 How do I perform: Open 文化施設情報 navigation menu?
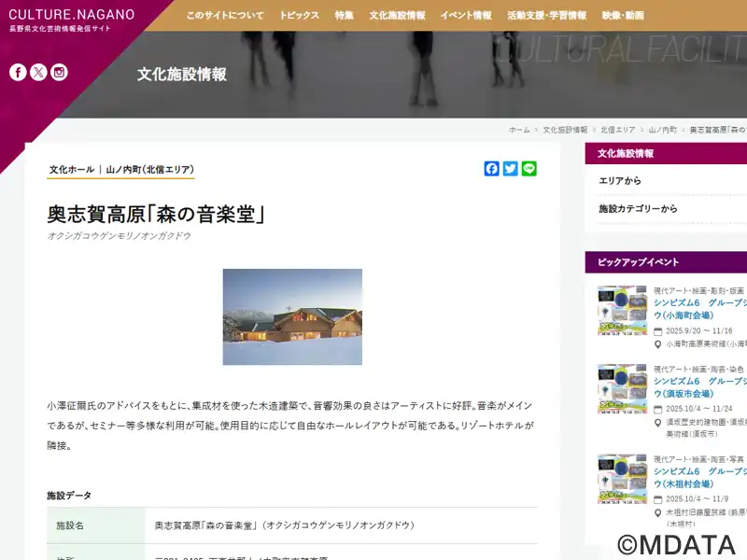tap(397, 16)
